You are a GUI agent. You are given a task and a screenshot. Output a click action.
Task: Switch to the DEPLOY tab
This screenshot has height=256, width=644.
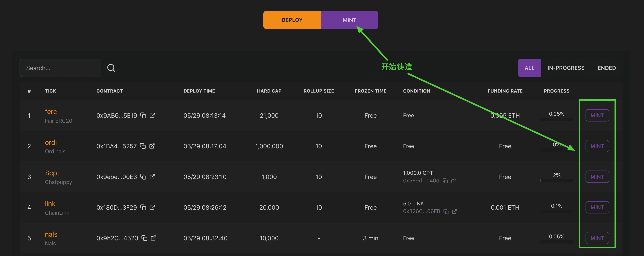pyautogui.click(x=292, y=20)
